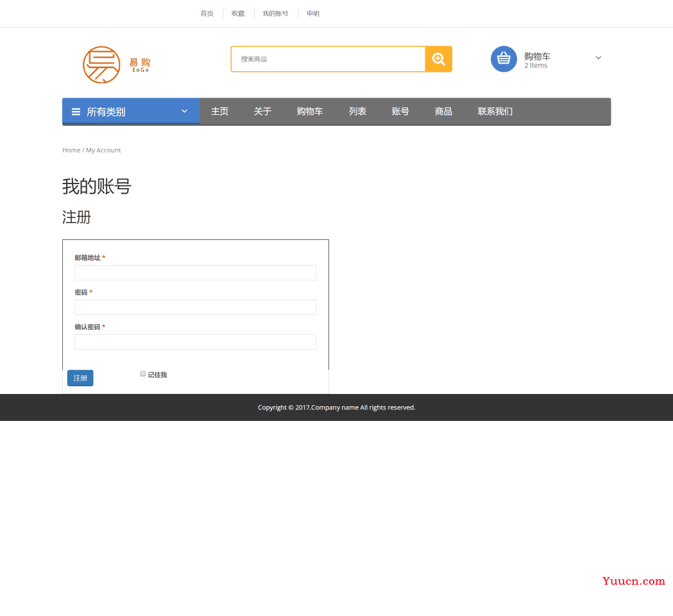
Task: Click the 确认密码 input field
Action: coord(196,342)
